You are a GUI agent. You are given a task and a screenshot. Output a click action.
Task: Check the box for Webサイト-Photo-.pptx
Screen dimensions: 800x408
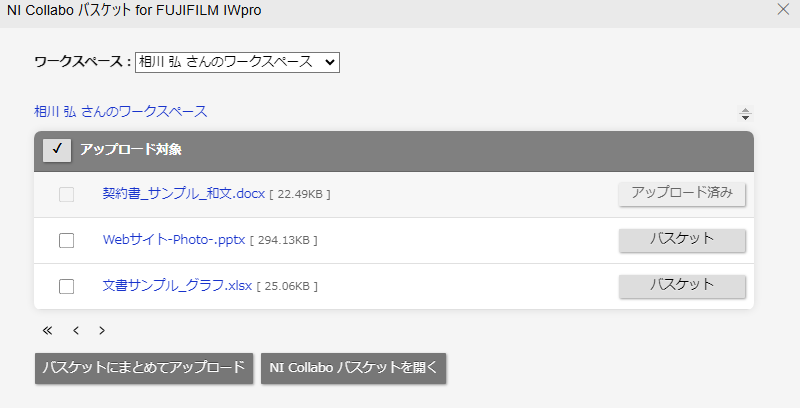(x=66, y=240)
